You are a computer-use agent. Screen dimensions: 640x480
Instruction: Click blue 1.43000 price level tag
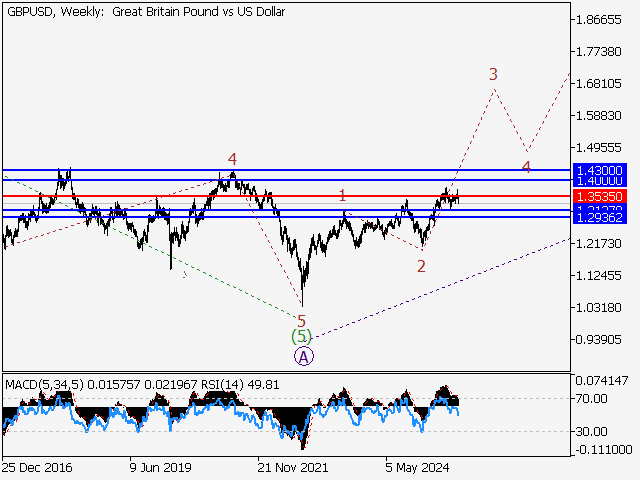pos(599,171)
